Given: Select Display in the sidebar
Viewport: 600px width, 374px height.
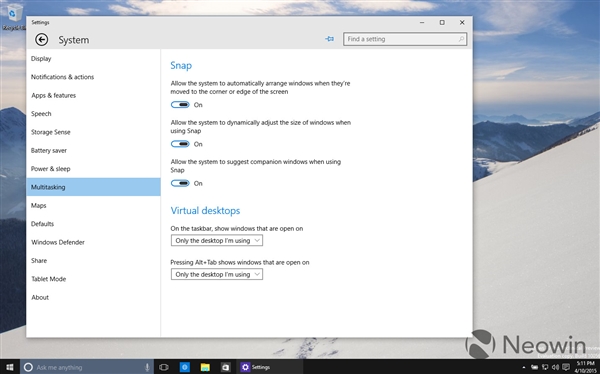Looking at the screenshot, I should tap(93, 59).
